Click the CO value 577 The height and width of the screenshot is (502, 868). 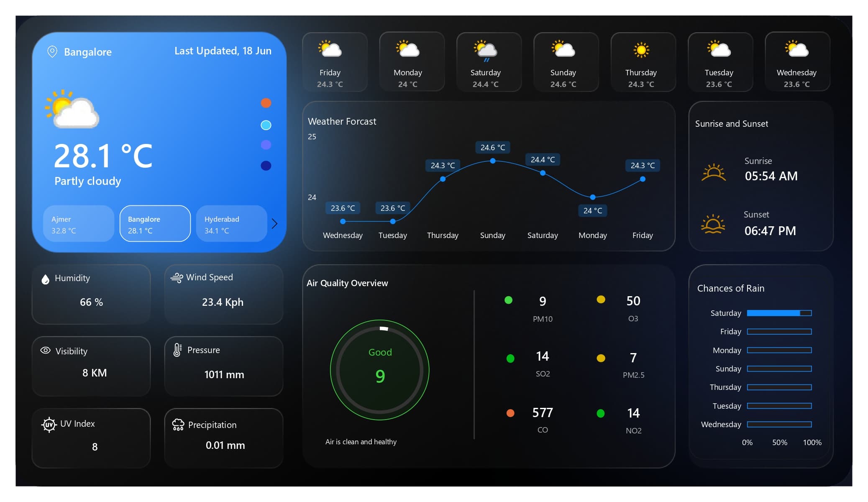click(543, 413)
